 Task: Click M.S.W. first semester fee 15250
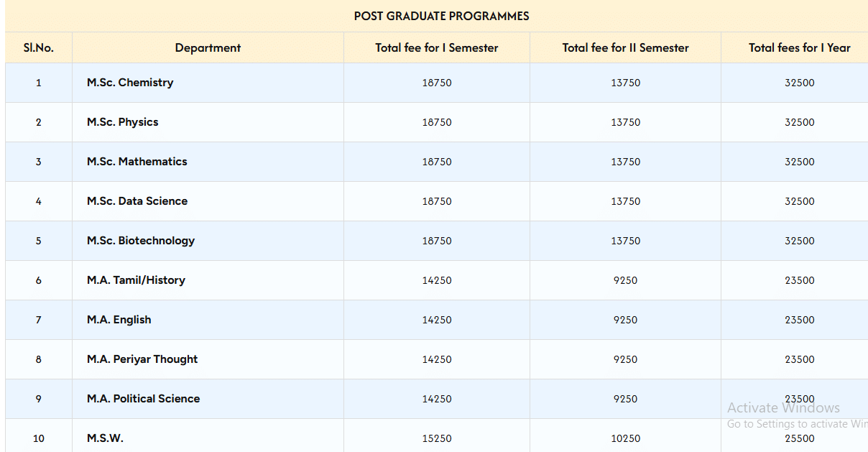pyautogui.click(x=437, y=438)
